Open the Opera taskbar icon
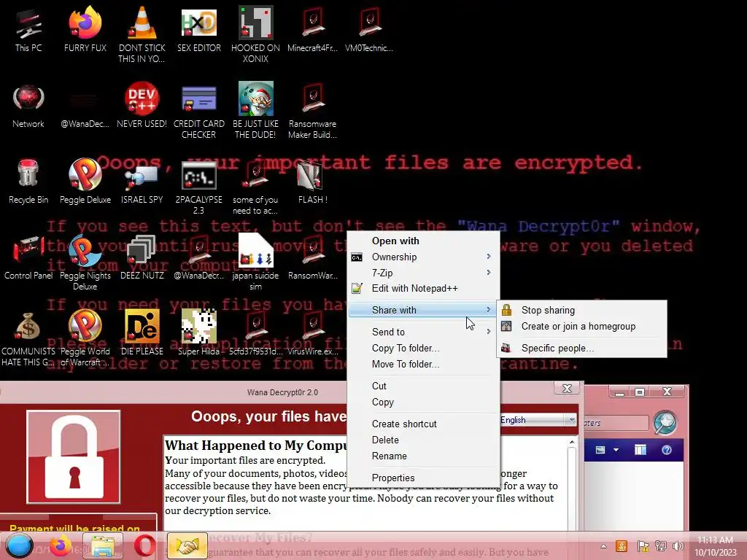 point(144,545)
